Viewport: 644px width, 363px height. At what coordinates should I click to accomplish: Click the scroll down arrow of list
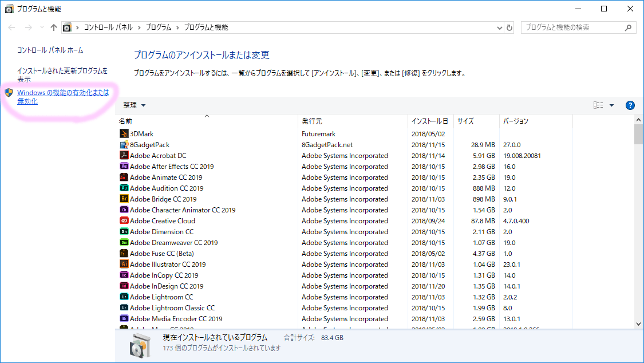pos(638,324)
